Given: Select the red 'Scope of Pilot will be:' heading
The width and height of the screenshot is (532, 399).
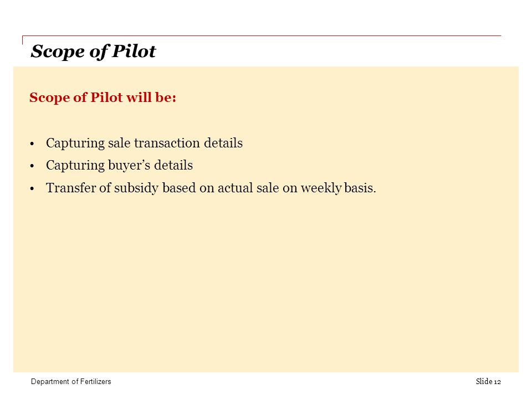Looking at the screenshot, I should 103,98.
